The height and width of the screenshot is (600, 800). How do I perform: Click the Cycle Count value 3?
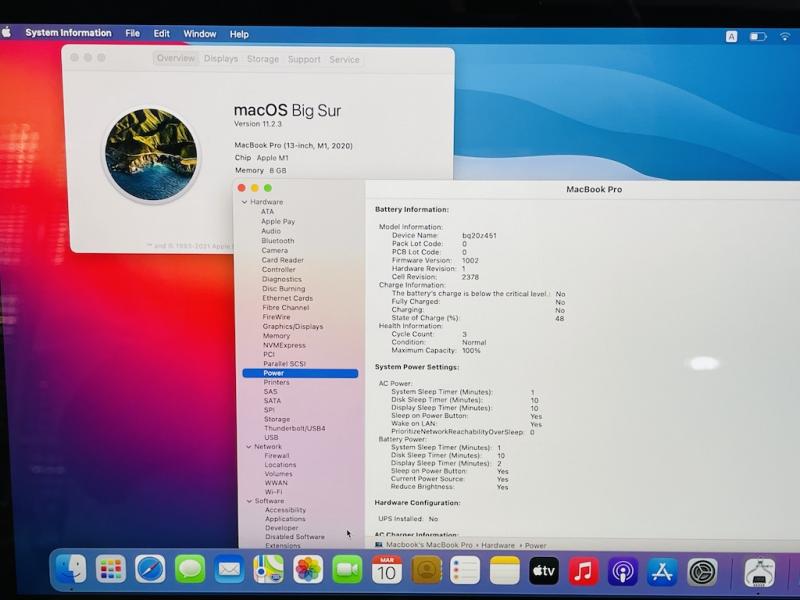(464, 335)
